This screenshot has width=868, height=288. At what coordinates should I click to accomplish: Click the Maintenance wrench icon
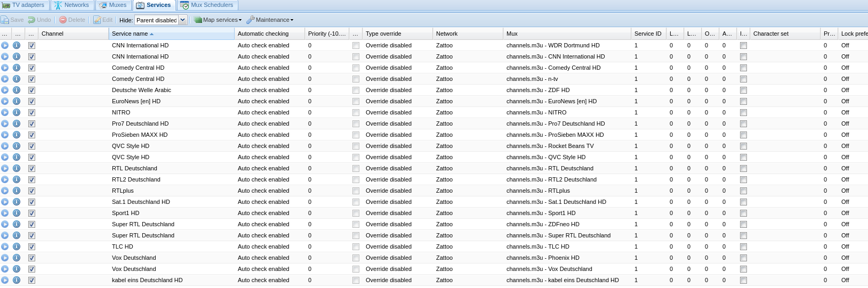click(250, 20)
